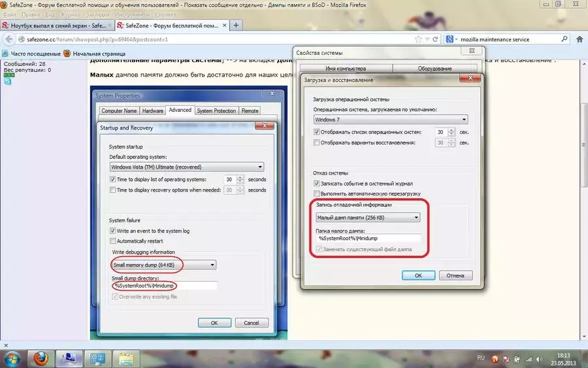Open Начальная страница bookmark
This screenshot has width=588, height=368.
[94, 54]
